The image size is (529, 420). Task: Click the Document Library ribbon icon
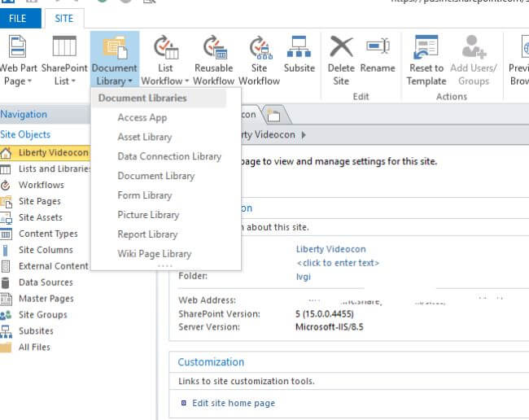[x=115, y=47]
